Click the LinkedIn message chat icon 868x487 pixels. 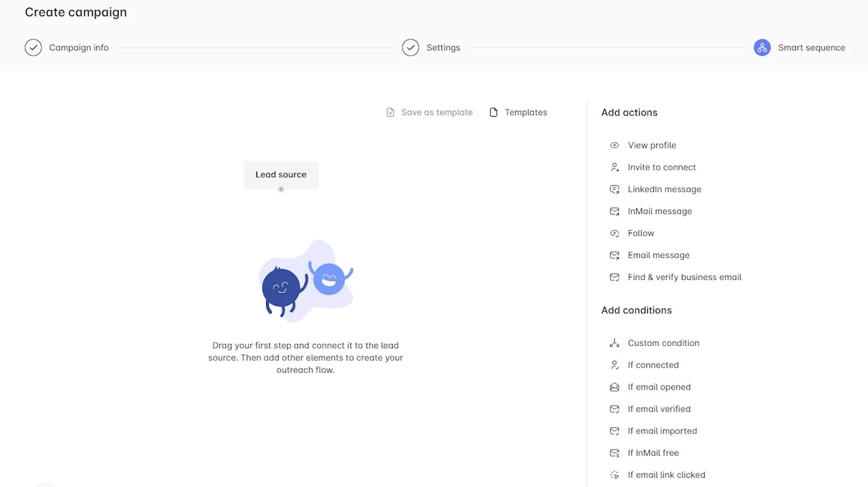click(614, 189)
